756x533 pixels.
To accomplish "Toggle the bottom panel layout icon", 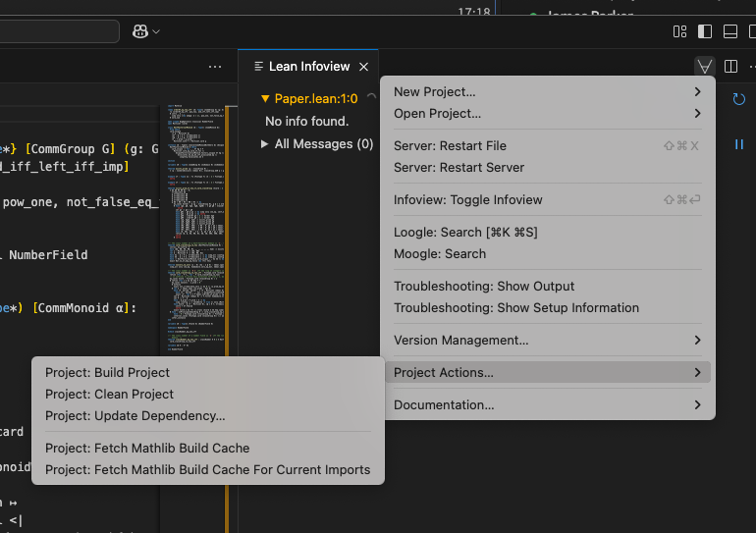I will click(x=729, y=31).
